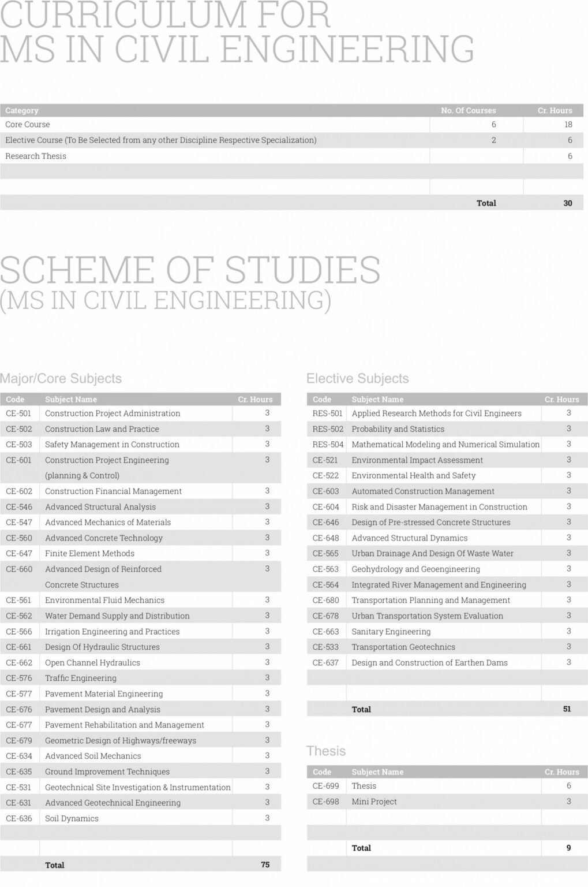Select the Elective Subjects section header
The image size is (588, 887).
tap(357, 378)
